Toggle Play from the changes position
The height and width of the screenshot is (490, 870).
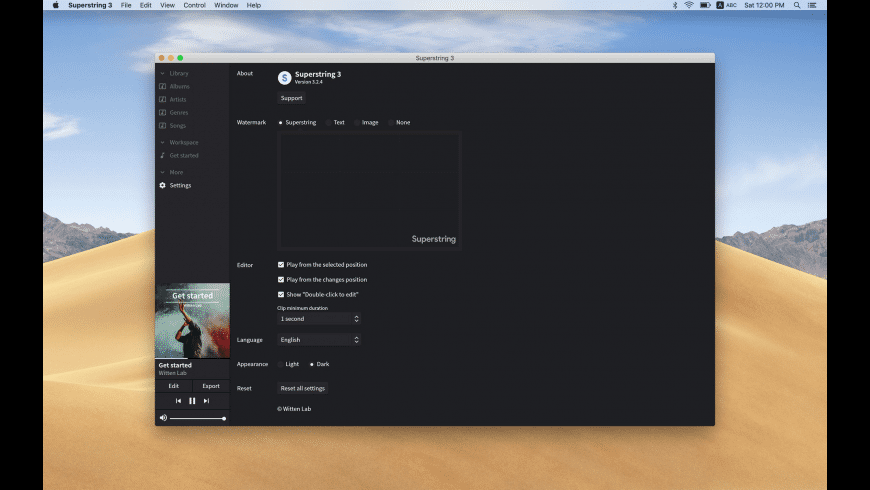point(281,280)
